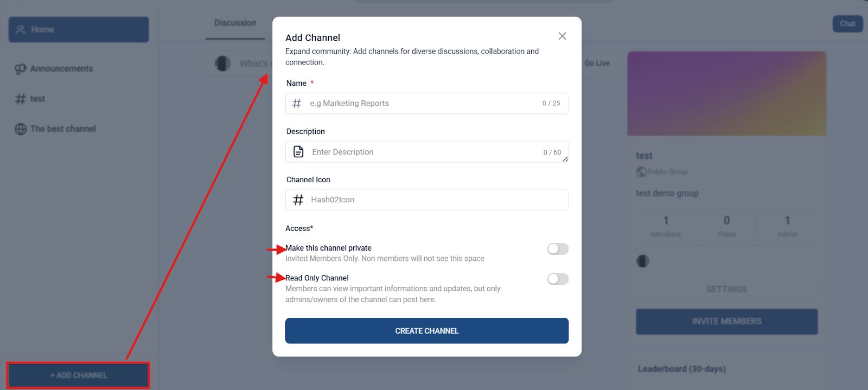Click the document icon in Description field

coord(298,152)
